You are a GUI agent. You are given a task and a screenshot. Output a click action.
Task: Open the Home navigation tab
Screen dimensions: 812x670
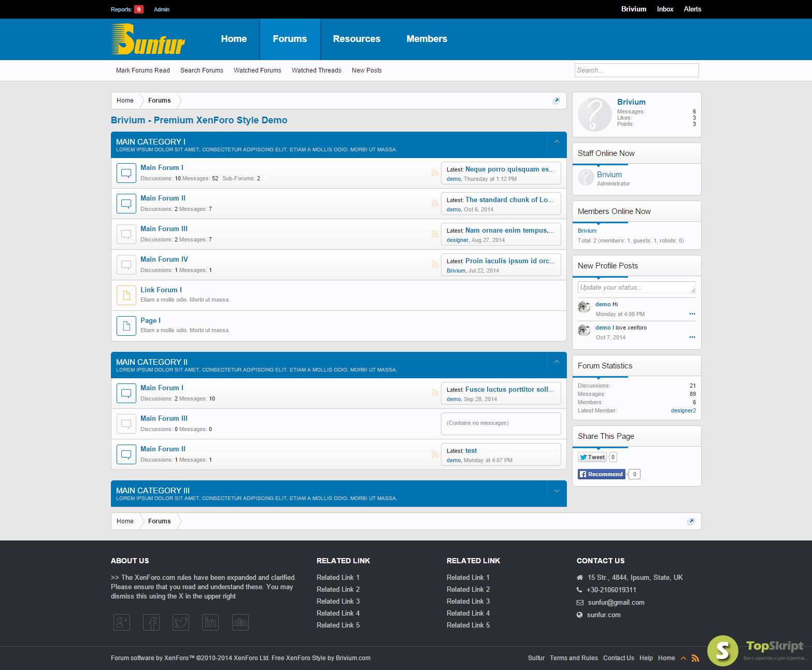(234, 39)
